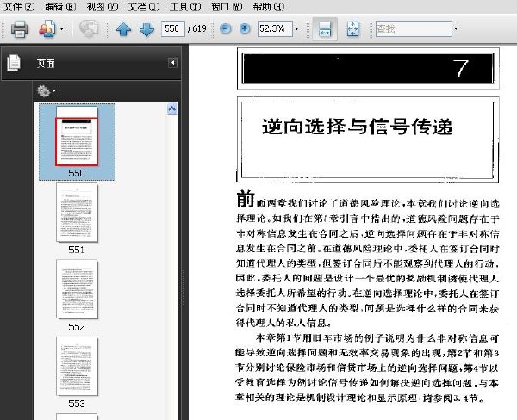Click the zoom out minus button

point(226,28)
